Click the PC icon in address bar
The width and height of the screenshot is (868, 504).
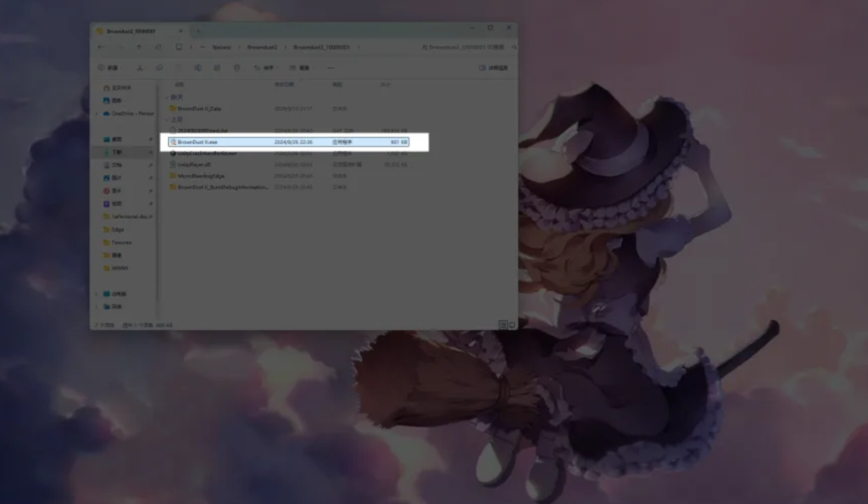(179, 48)
